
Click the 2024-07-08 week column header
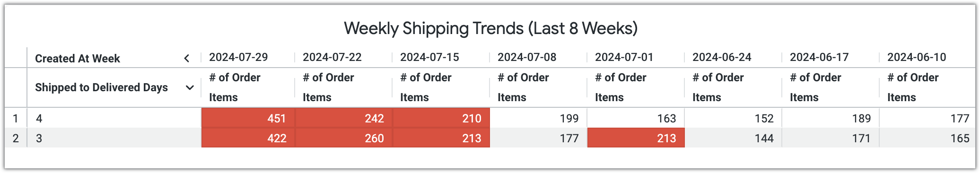pyautogui.click(x=527, y=57)
